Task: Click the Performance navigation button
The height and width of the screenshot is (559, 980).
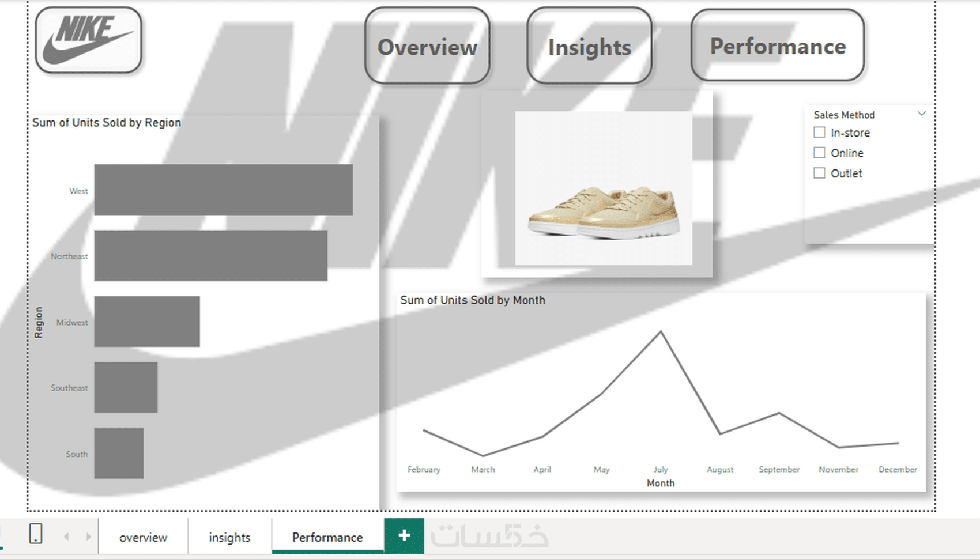Action: (778, 46)
